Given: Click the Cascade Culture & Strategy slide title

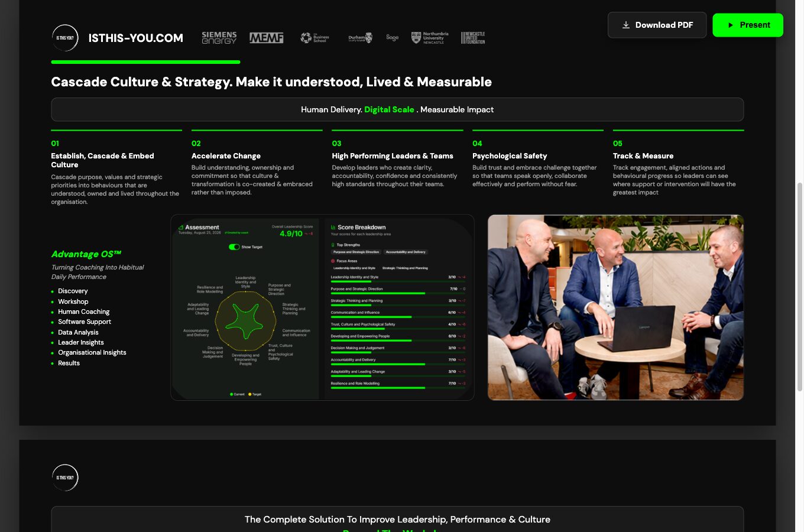Looking at the screenshot, I should coord(271,82).
